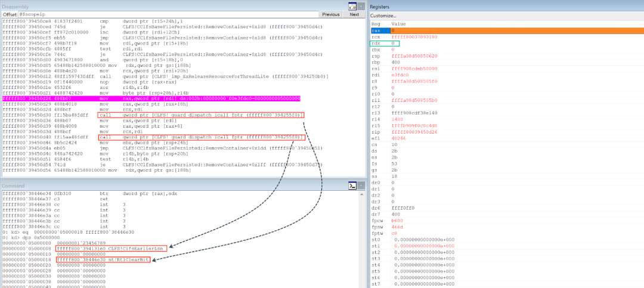
Task: Click the Value column header
Action: [x=398, y=24]
